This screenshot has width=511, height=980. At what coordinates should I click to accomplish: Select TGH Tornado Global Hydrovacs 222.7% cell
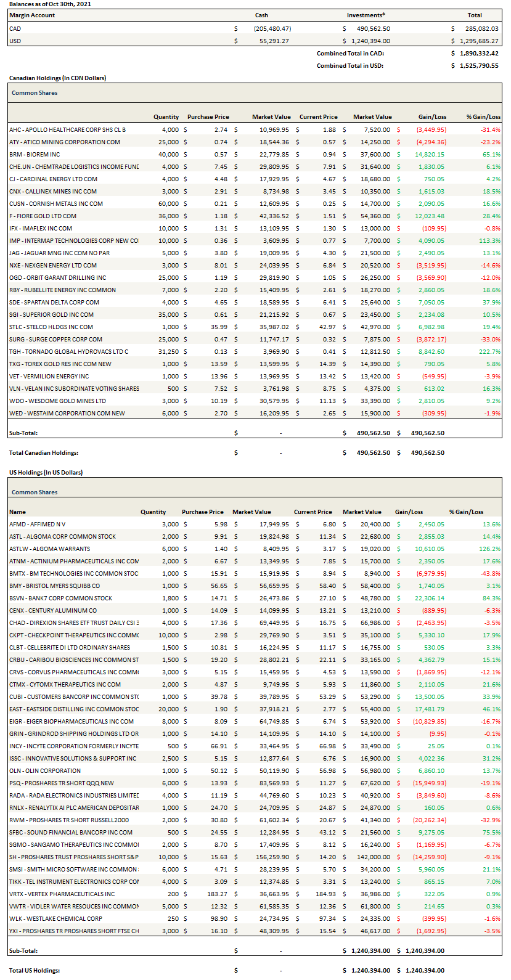491,352
